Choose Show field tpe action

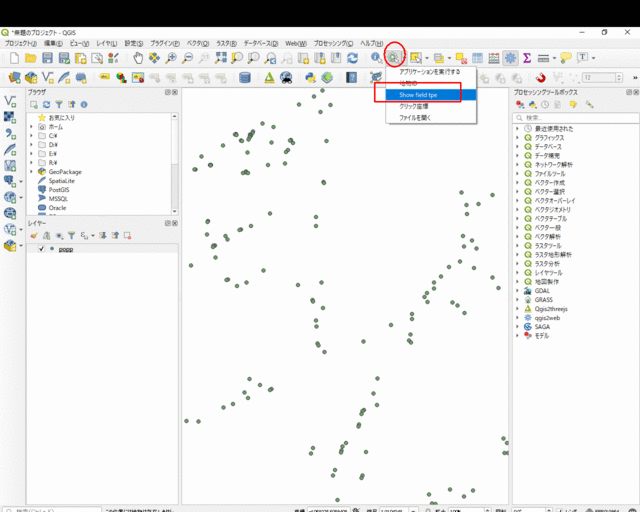click(x=431, y=95)
